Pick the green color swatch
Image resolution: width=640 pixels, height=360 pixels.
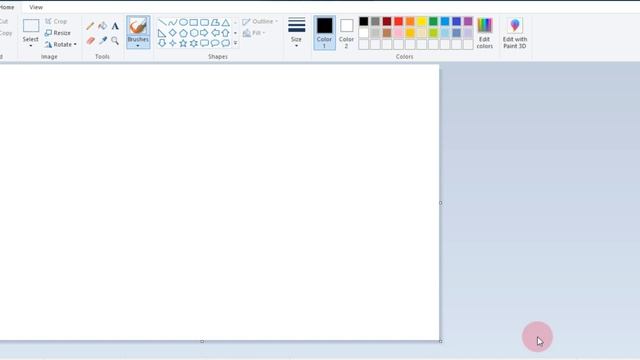pyautogui.click(x=433, y=21)
